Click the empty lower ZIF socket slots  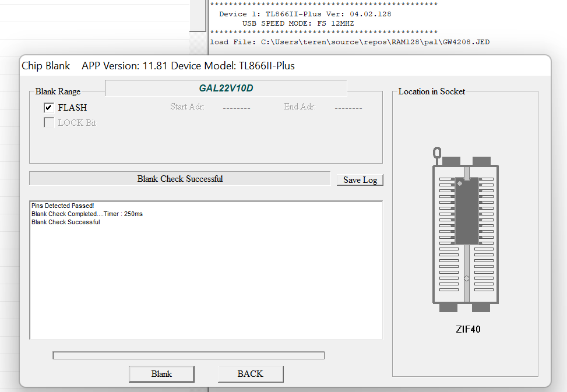tap(466, 274)
